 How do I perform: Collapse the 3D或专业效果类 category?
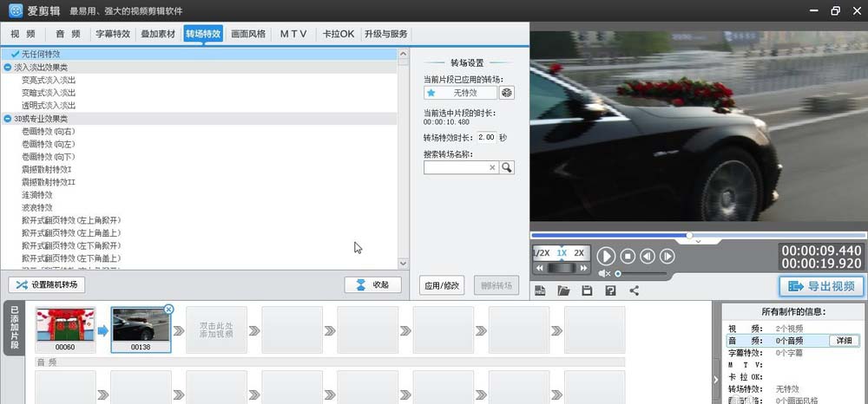click(7, 118)
